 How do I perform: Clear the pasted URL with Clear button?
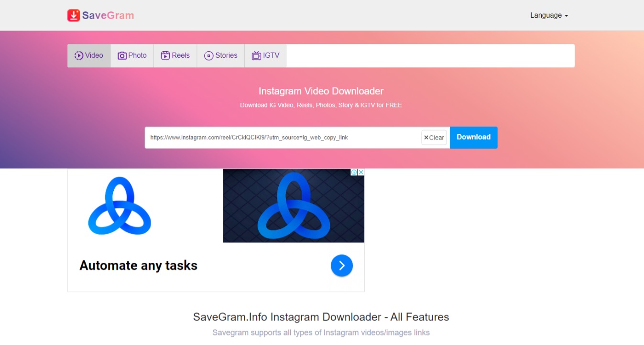pos(434,138)
